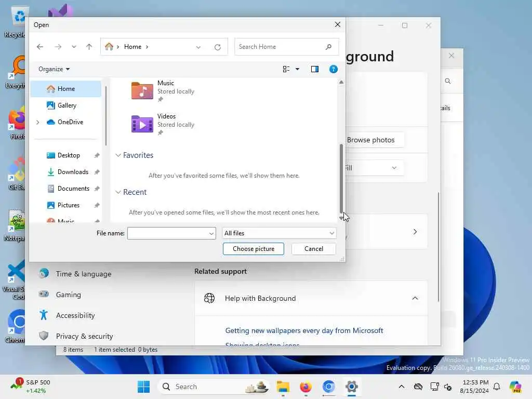This screenshot has width=532, height=399.
Task: Open the notification bell
Action: click(497, 387)
